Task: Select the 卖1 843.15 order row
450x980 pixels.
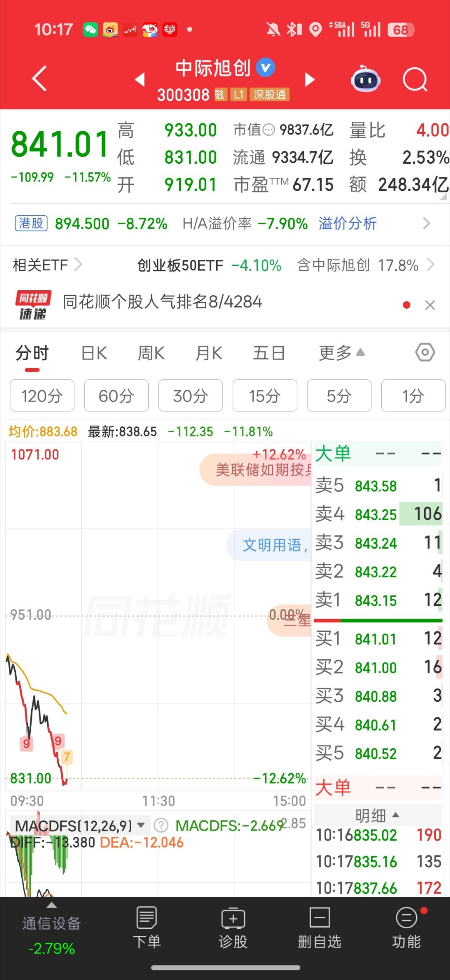Action: [x=378, y=600]
